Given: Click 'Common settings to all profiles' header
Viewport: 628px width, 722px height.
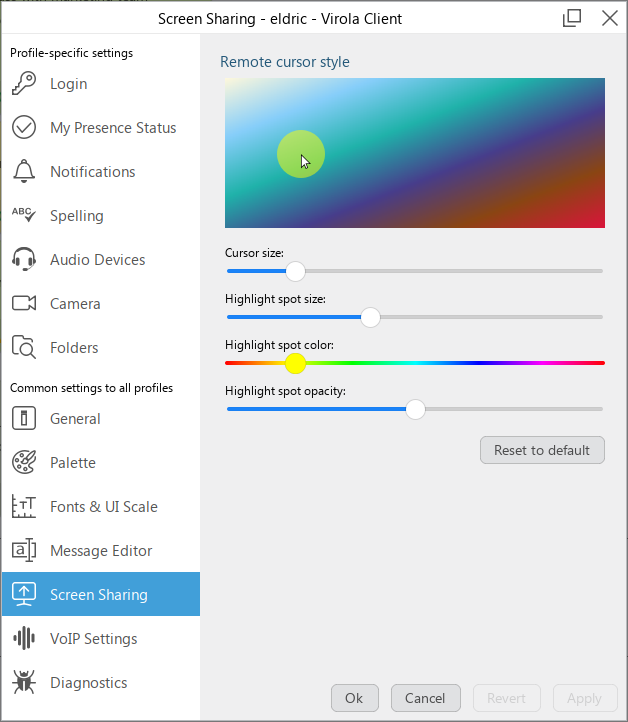Looking at the screenshot, I should point(91,388).
